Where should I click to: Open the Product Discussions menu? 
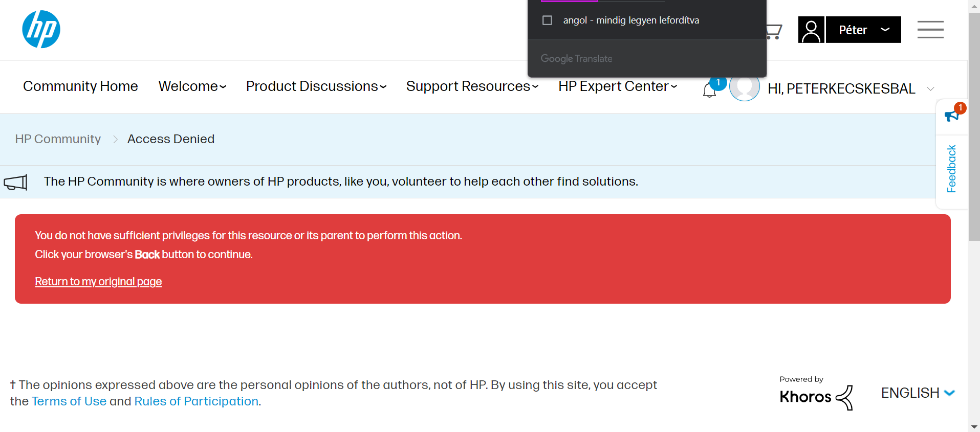click(x=316, y=86)
